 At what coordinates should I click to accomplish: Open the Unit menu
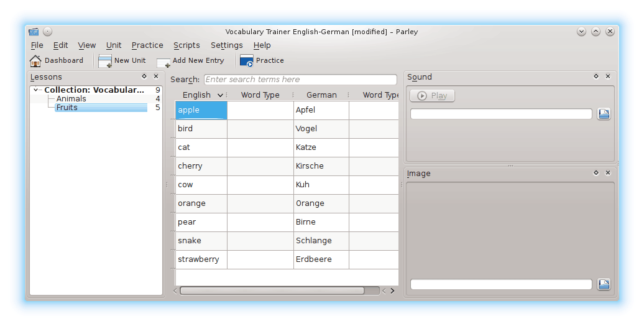(x=114, y=45)
